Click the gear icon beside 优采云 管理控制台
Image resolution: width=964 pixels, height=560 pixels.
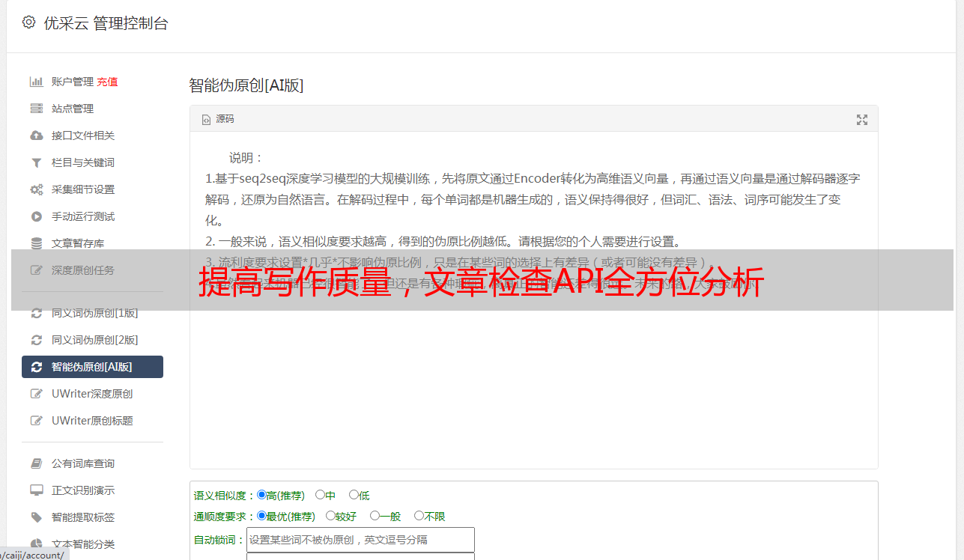pos(28,22)
